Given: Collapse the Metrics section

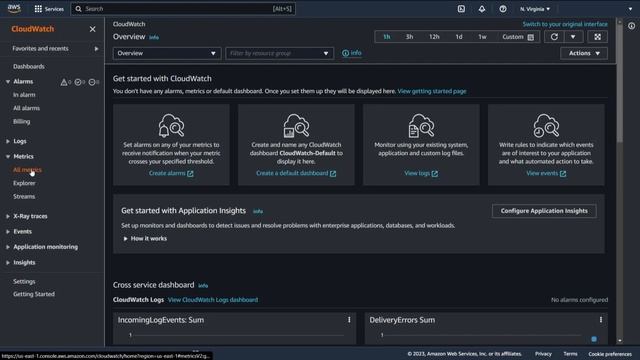Looking at the screenshot, I should [8, 157].
